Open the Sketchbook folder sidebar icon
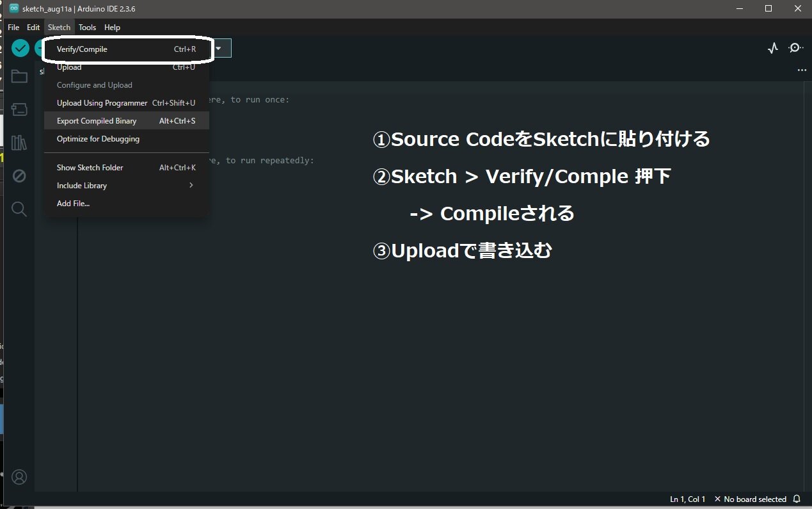The height and width of the screenshot is (509, 812). 19,77
